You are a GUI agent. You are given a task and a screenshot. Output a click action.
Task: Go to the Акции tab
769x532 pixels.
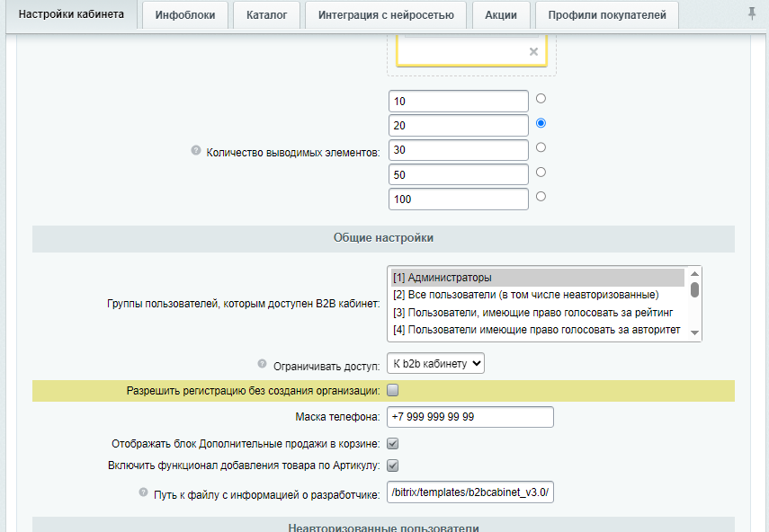[501, 15]
